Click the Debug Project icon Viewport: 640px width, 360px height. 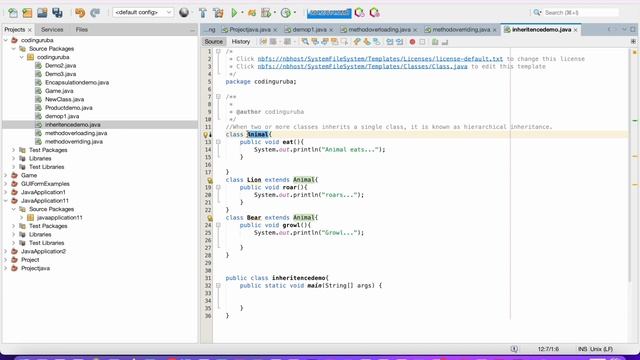pyautogui.click(x=252, y=13)
